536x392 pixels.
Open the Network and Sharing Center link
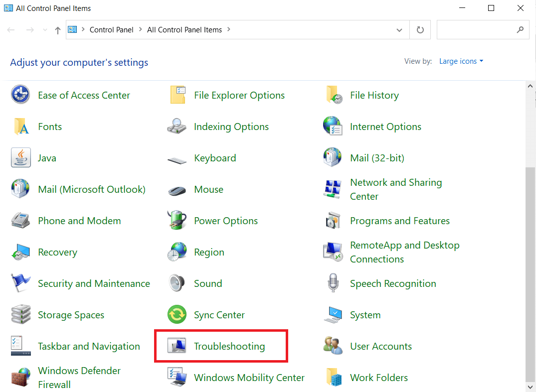coord(395,189)
